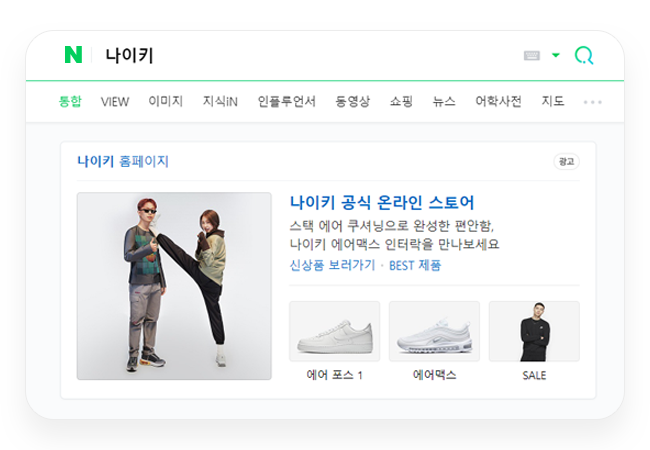Expand the search suggestion dropdown arrow

[556, 55]
